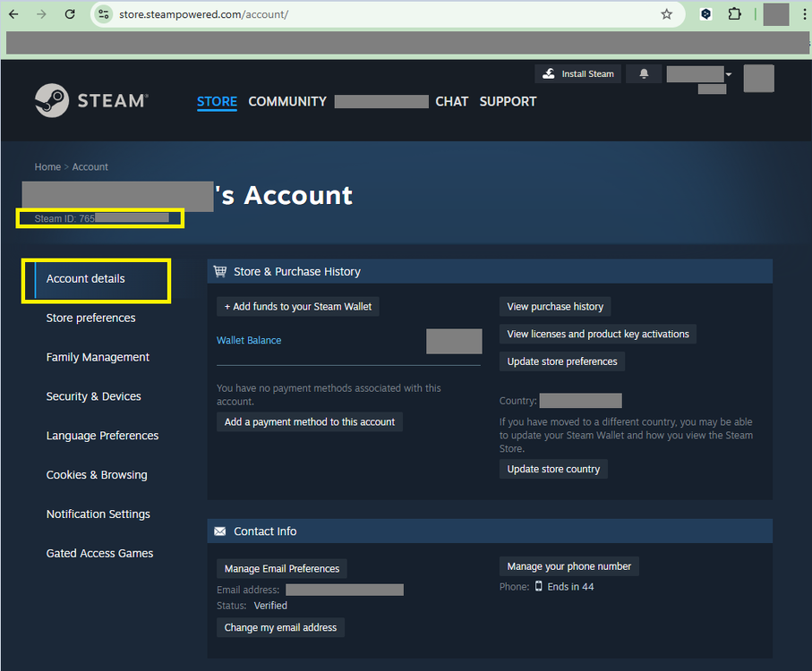Open the STORE menu

217,101
